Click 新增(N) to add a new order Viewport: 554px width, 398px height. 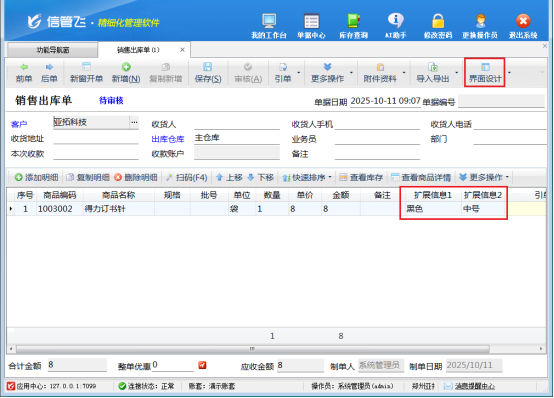pos(126,73)
